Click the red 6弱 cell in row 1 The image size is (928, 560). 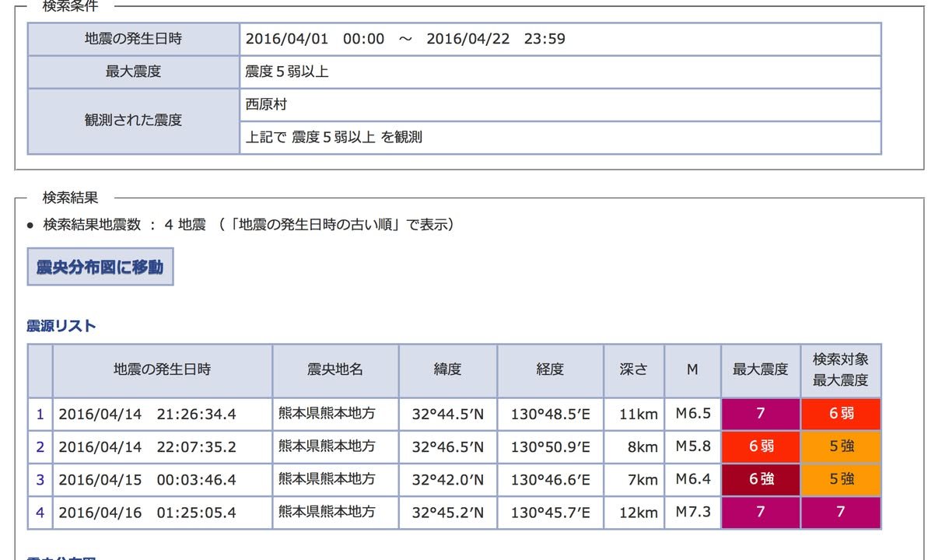[840, 414]
